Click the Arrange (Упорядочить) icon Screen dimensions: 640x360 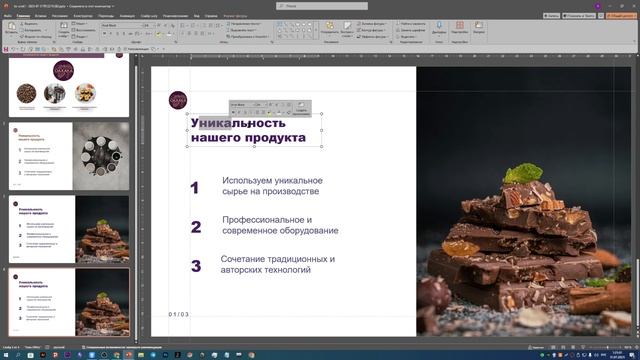pyautogui.click(x=330, y=25)
